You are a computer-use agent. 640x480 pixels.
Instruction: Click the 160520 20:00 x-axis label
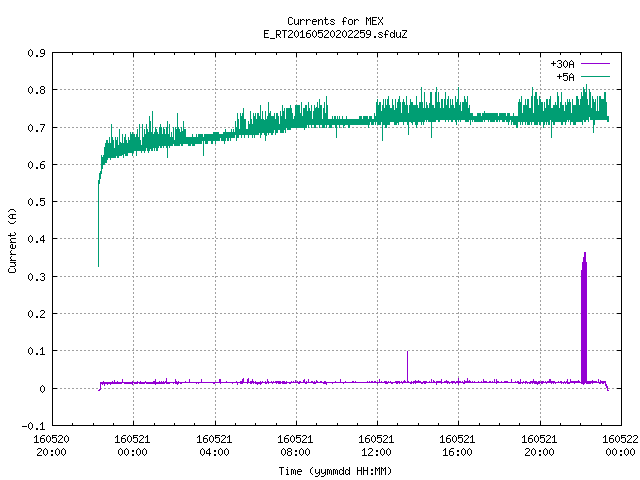[51, 446]
